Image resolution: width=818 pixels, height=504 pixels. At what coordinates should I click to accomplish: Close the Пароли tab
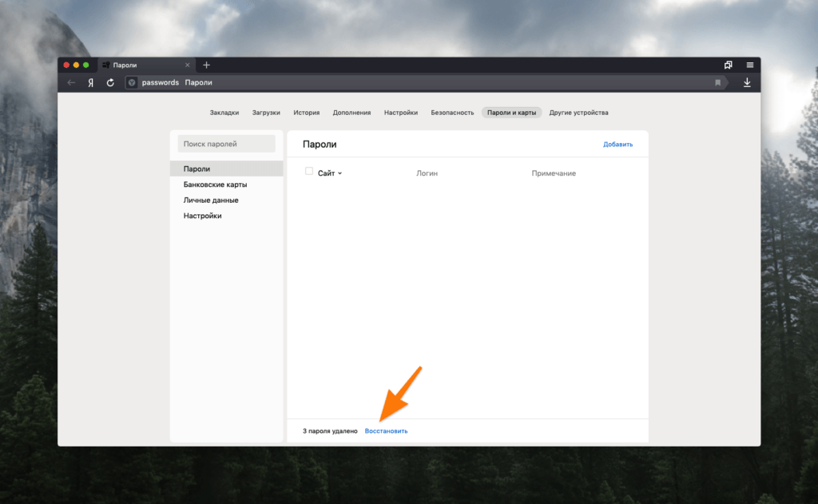pos(187,65)
